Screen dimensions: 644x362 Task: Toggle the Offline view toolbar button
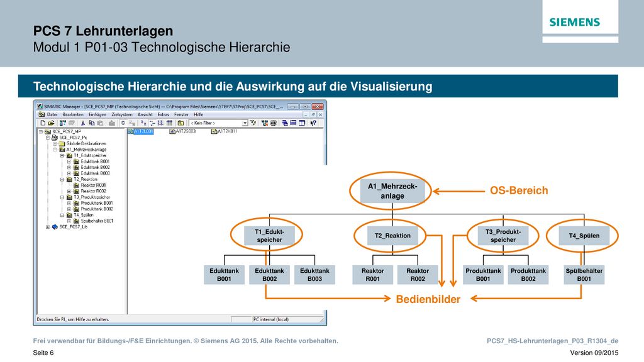123,123
